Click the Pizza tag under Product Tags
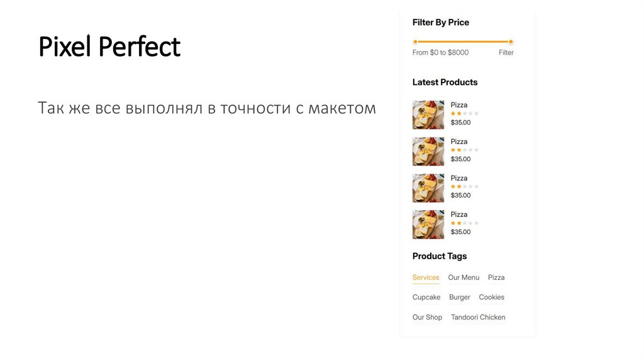This screenshot has height=361, width=644. (496, 277)
